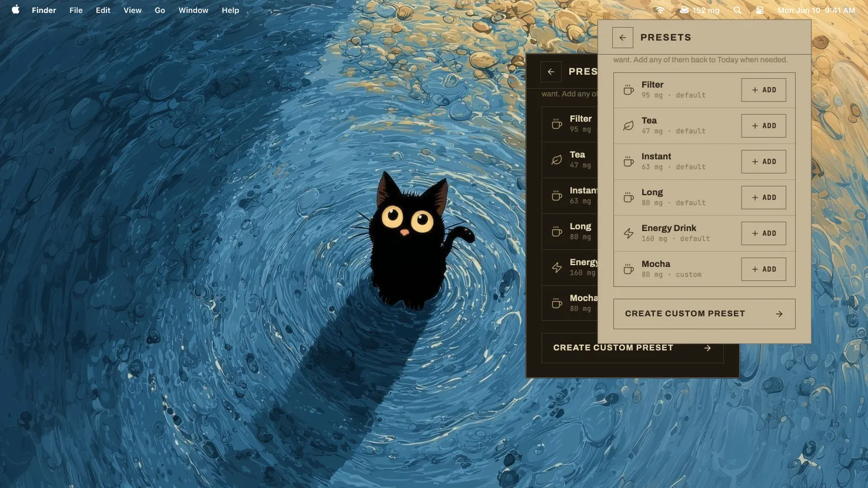Open the Finder menu
Screen dimensions: 868x488
pos(44,10)
